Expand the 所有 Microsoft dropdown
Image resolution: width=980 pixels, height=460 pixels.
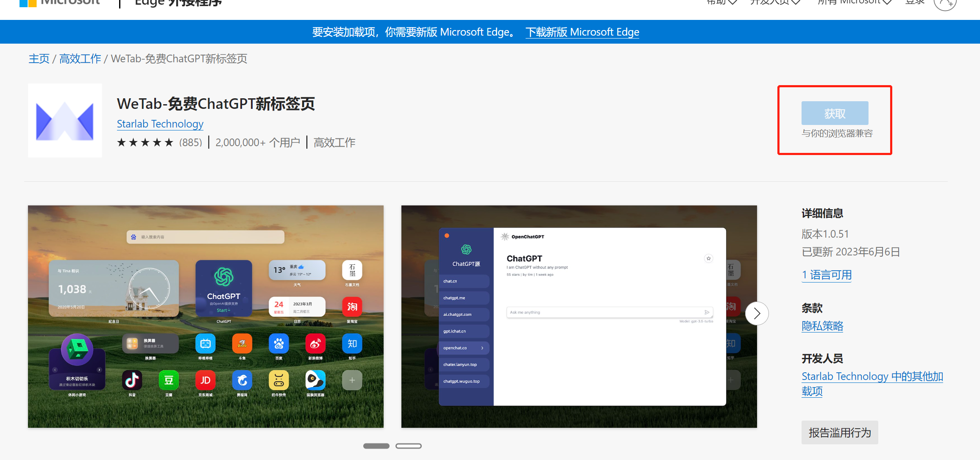click(x=855, y=2)
